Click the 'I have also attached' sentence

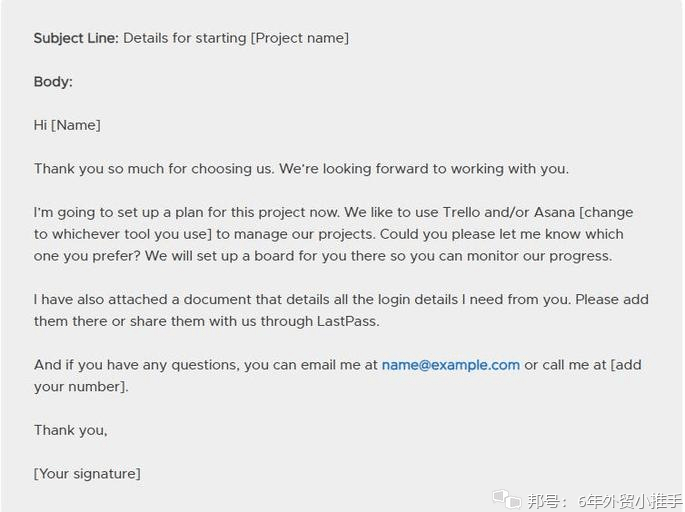[x=302, y=300]
